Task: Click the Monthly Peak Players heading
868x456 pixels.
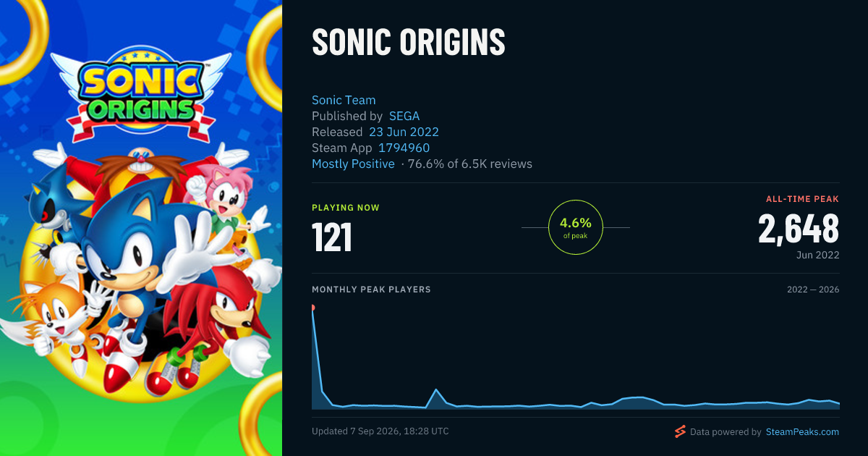Action: pos(371,290)
